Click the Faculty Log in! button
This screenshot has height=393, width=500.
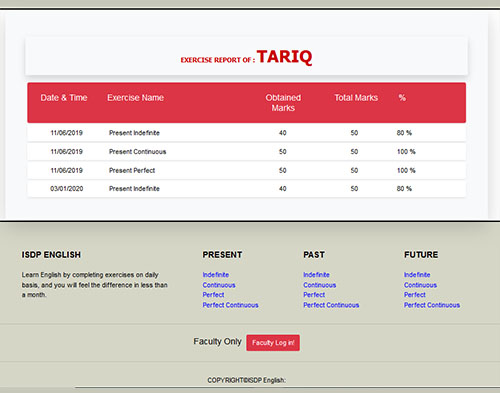pos(273,343)
